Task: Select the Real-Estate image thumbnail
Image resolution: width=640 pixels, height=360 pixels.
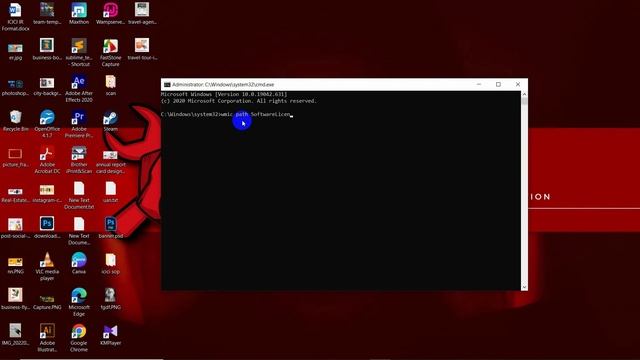Action: coord(16,191)
